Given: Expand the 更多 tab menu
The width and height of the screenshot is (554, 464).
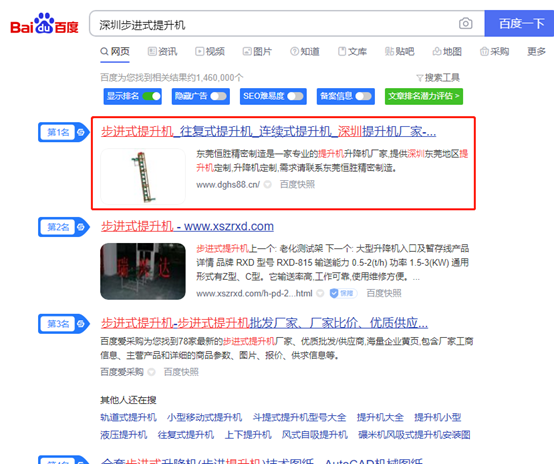Looking at the screenshot, I should pyautogui.click(x=536, y=52).
